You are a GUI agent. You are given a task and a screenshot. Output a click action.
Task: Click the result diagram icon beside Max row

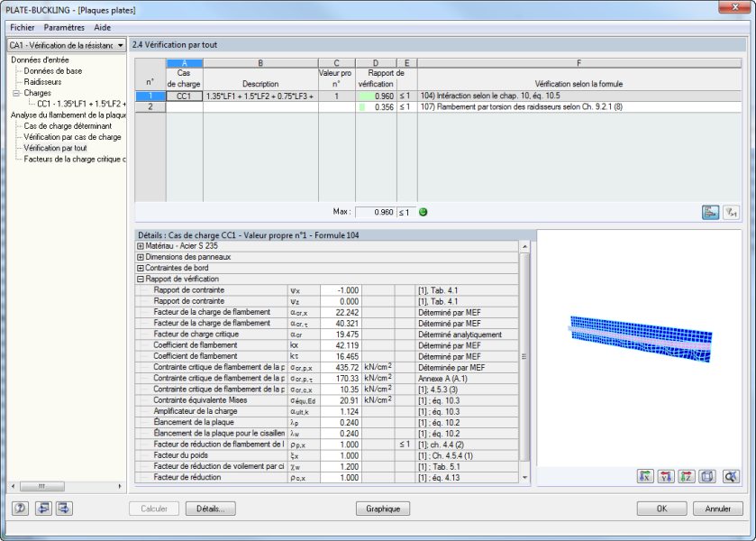click(x=710, y=213)
